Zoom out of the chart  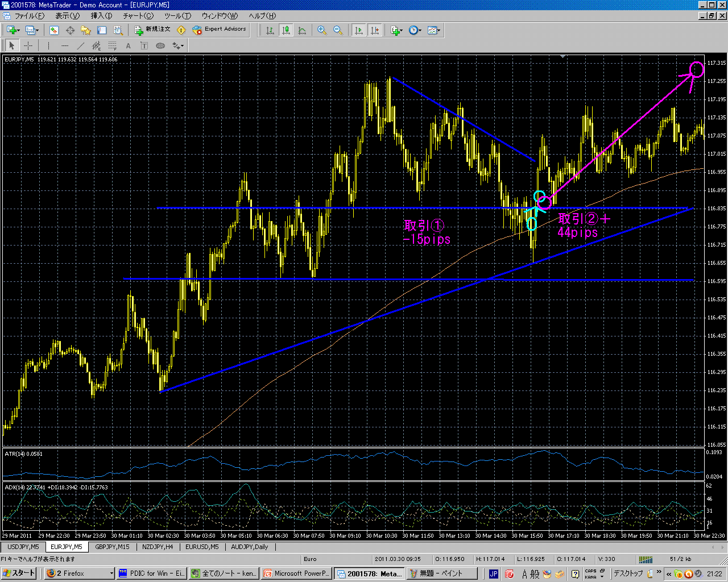pos(337,30)
